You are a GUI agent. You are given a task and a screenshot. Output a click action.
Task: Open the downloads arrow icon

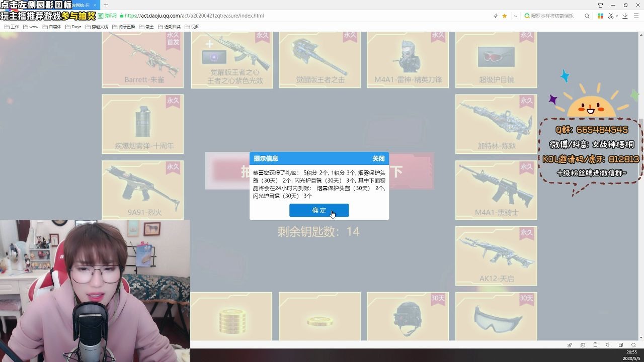pyautogui.click(x=625, y=16)
